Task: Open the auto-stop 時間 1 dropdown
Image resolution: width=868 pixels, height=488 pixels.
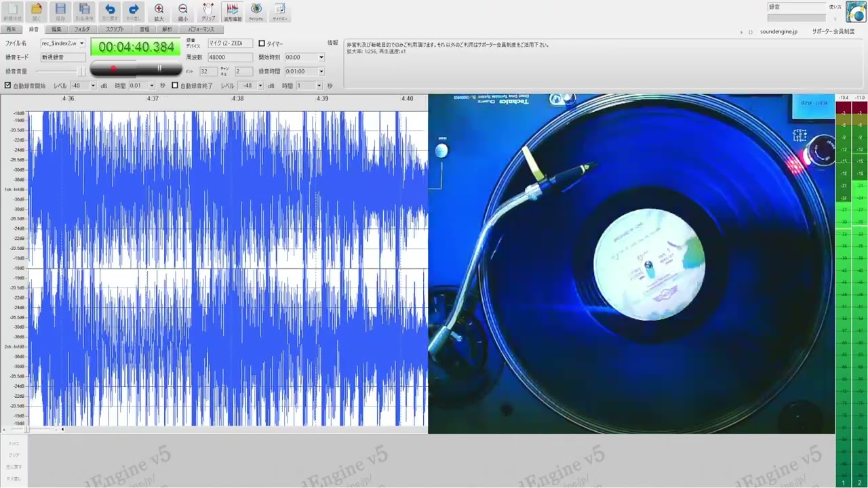Action: pos(319,85)
